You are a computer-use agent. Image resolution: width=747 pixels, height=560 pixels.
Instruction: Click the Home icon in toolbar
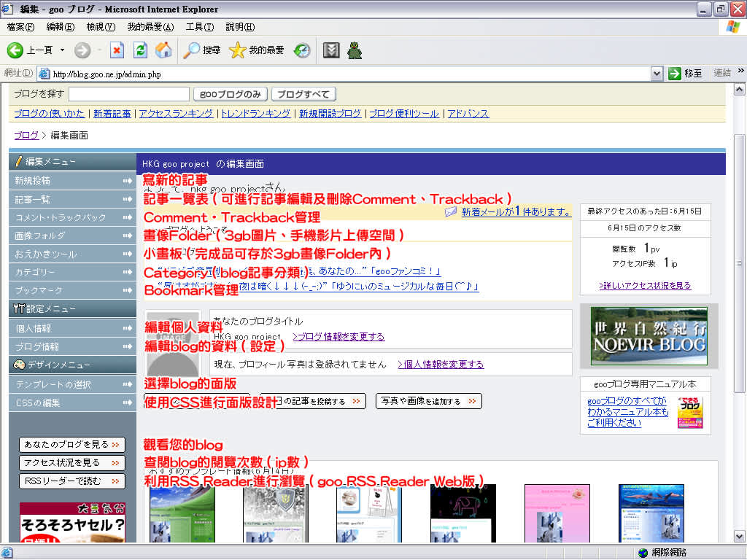click(x=163, y=50)
